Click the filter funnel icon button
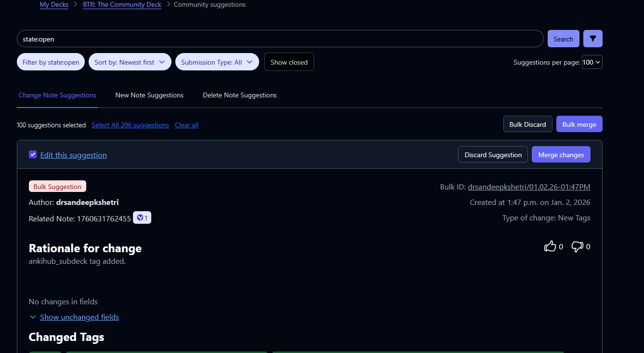Viewport: 644px width, 353px height. coord(592,39)
